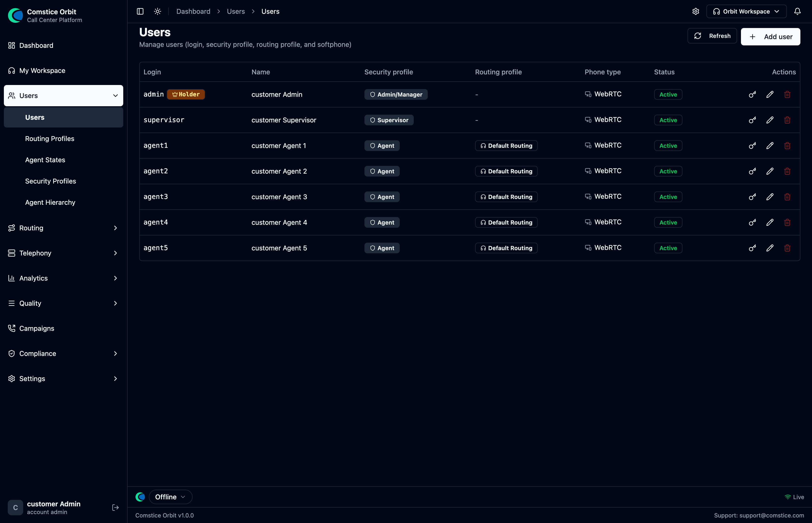Edit agent4 user
Image resolution: width=812 pixels, height=523 pixels.
pos(770,222)
